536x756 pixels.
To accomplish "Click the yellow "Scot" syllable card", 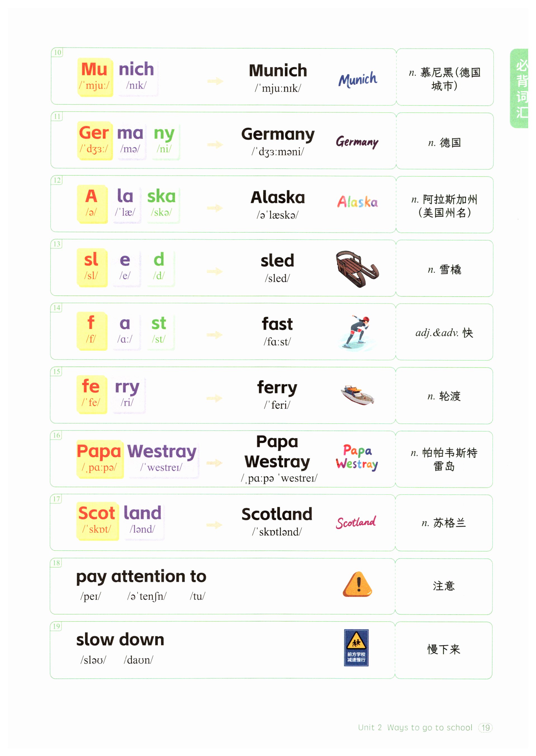I will (x=97, y=521).
